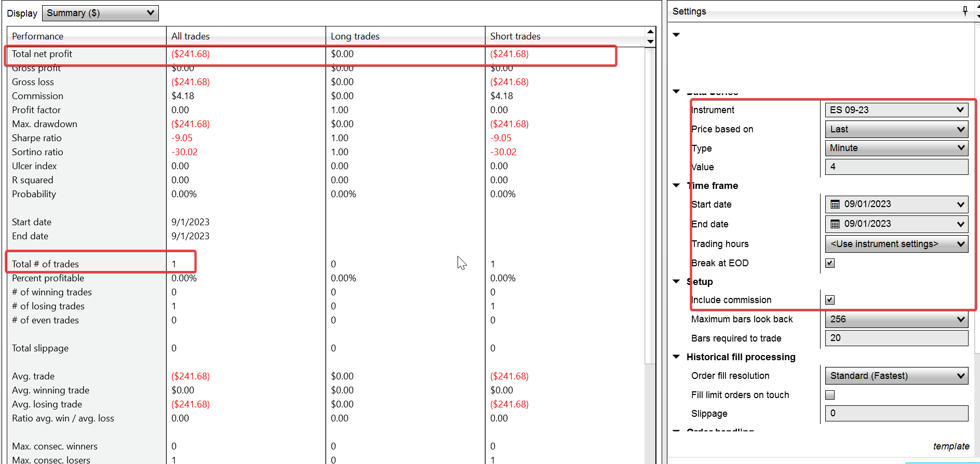The height and width of the screenshot is (464, 980).
Task: Open the Display Summary ($) dropdown
Action: [100, 13]
